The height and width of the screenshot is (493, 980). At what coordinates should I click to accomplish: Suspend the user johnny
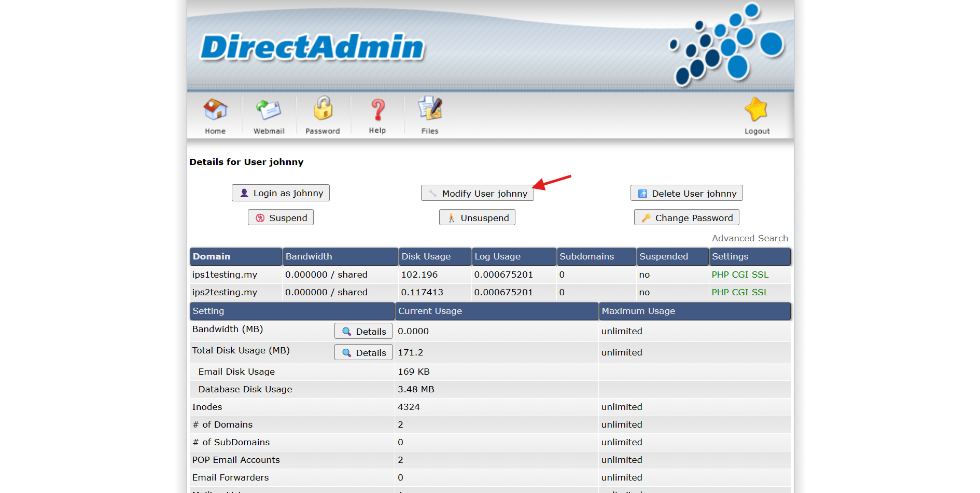click(x=281, y=217)
